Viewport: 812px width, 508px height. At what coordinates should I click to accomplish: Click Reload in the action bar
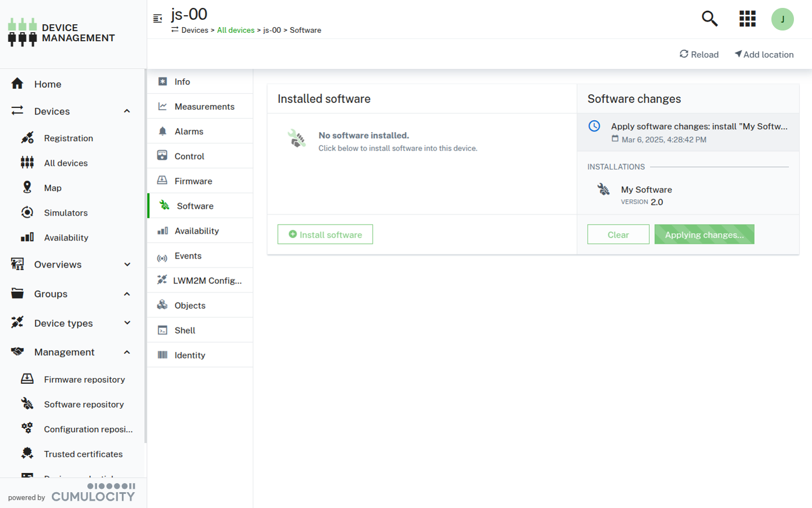pyautogui.click(x=699, y=54)
